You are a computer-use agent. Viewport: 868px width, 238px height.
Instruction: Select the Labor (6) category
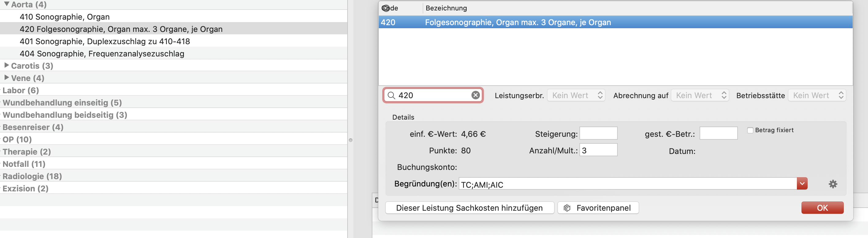[21, 90]
